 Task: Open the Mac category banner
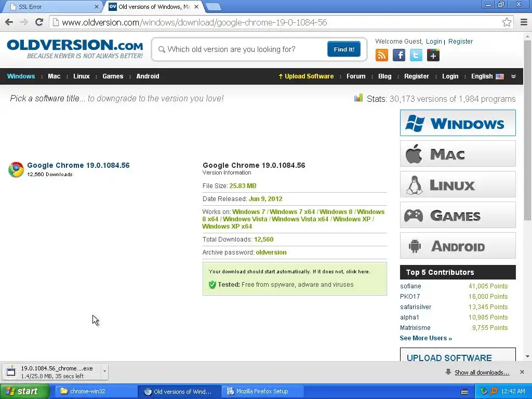click(458, 154)
